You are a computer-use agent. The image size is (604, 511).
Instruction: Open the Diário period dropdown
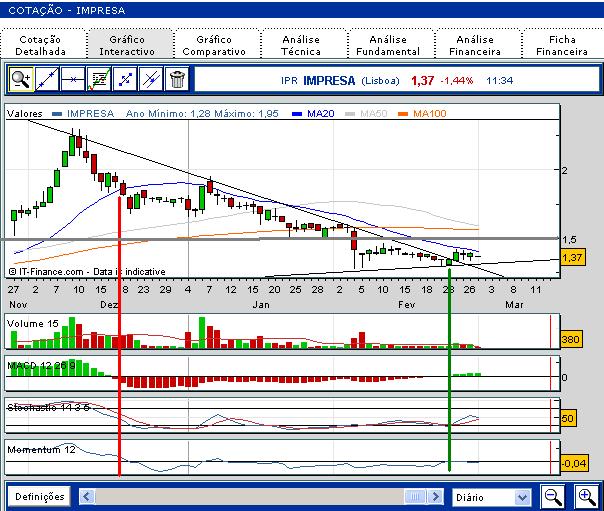click(x=492, y=497)
